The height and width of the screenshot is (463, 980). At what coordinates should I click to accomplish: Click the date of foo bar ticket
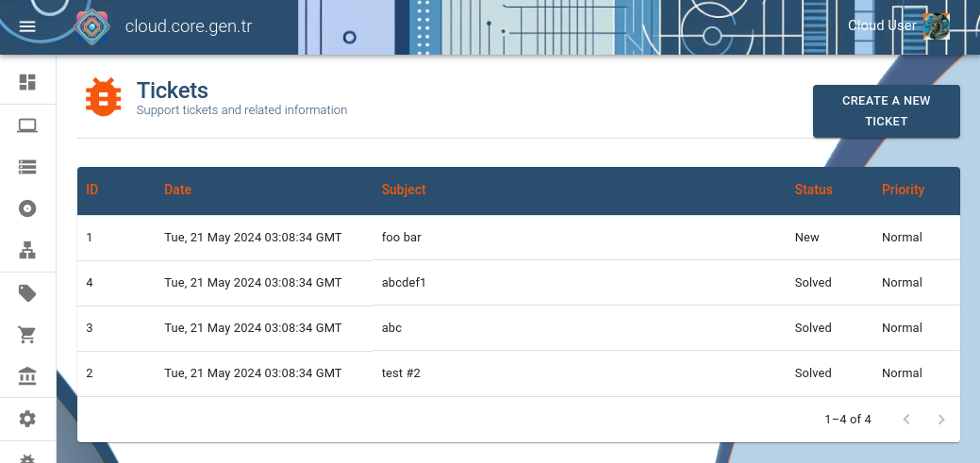[x=253, y=238]
